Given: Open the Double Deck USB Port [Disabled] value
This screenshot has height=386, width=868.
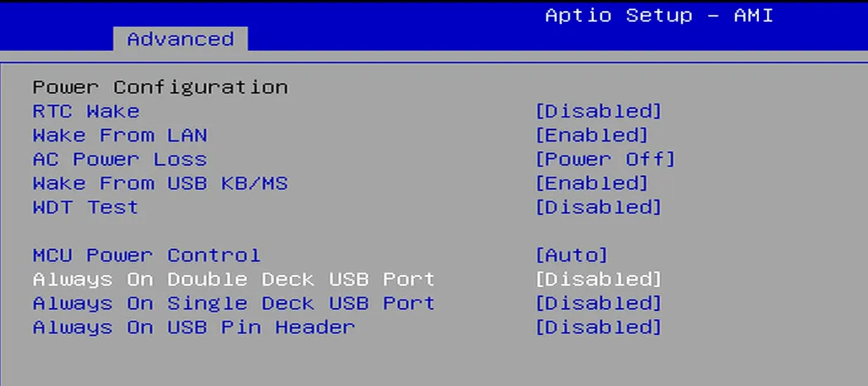Looking at the screenshot, I should click(x=598, y=279).
